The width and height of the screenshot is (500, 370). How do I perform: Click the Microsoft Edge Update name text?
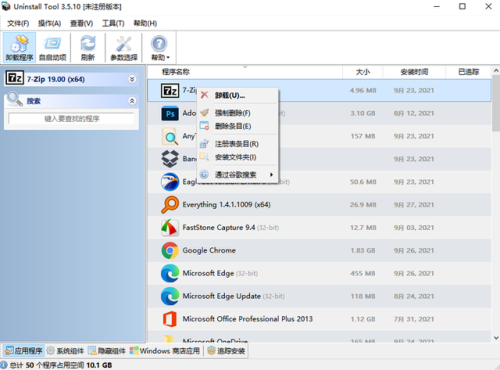click(x=222, y=296)
